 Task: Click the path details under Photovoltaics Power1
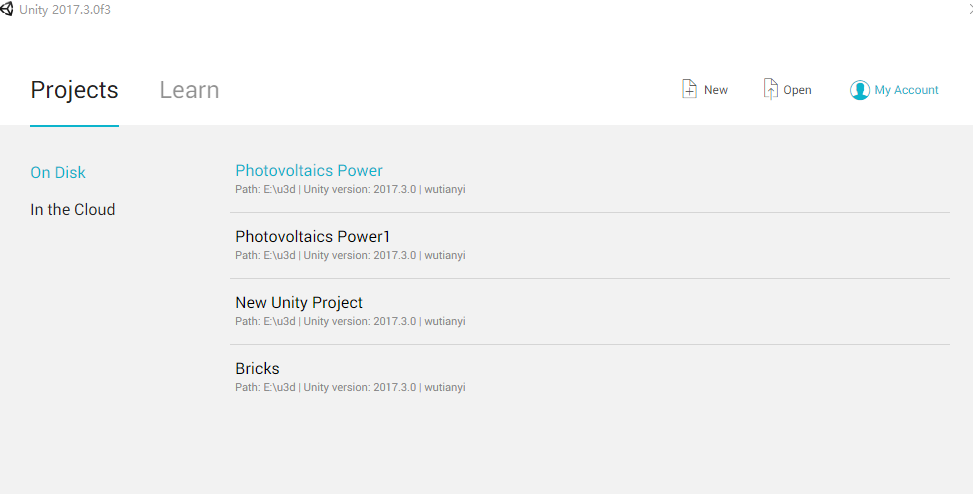[350, 256]
